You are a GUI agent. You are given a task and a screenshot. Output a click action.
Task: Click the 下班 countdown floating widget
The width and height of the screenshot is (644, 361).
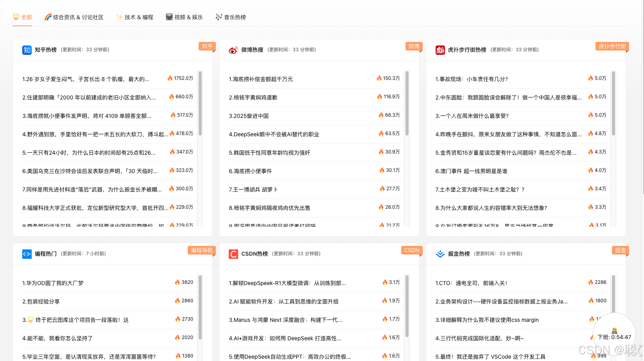point(614,334)
